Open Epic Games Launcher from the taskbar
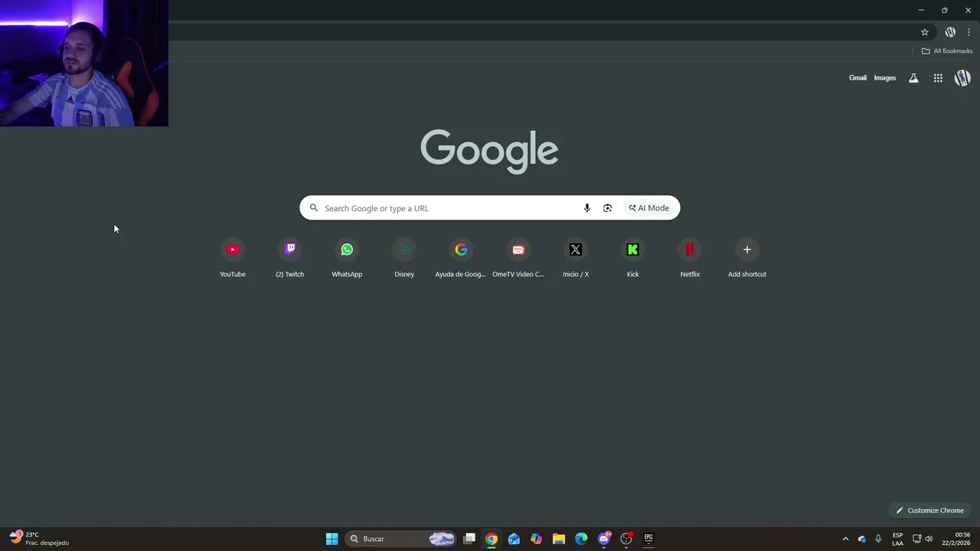The width and height of the screenshot is (980, 551). pos(648,539)
